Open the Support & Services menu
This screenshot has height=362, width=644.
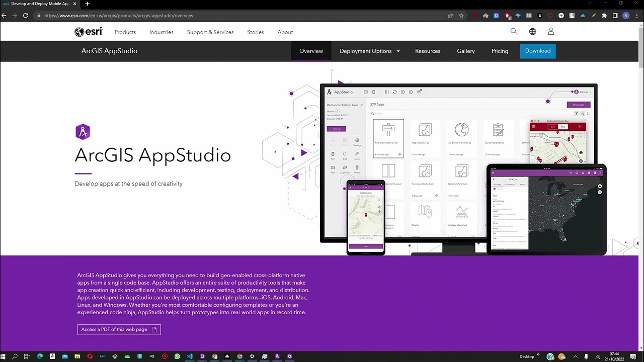coord(210,32)
